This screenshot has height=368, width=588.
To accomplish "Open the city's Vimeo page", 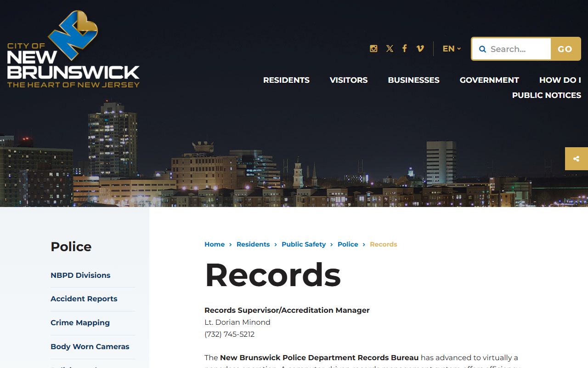I will 420,48.
